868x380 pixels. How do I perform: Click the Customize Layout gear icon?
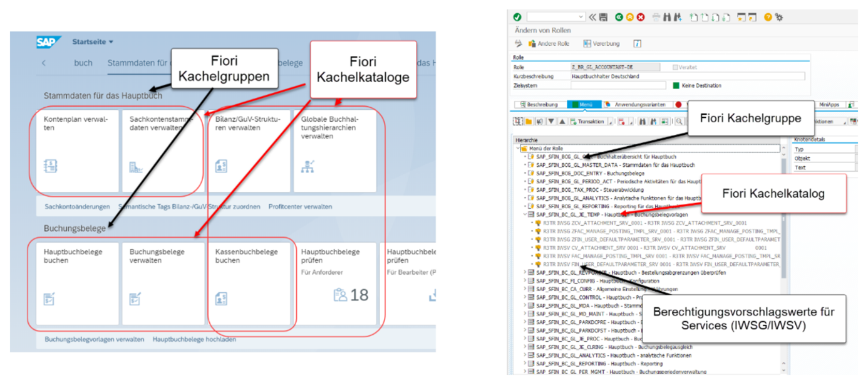779,17
